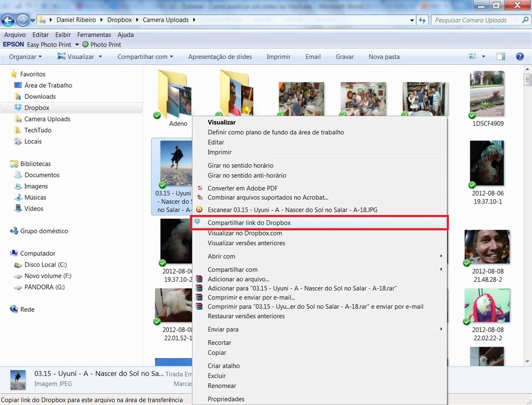The height and width of the screenshot is (405, 532).
Task: Choose Girar no sentido horário
Action: [240, 165]
